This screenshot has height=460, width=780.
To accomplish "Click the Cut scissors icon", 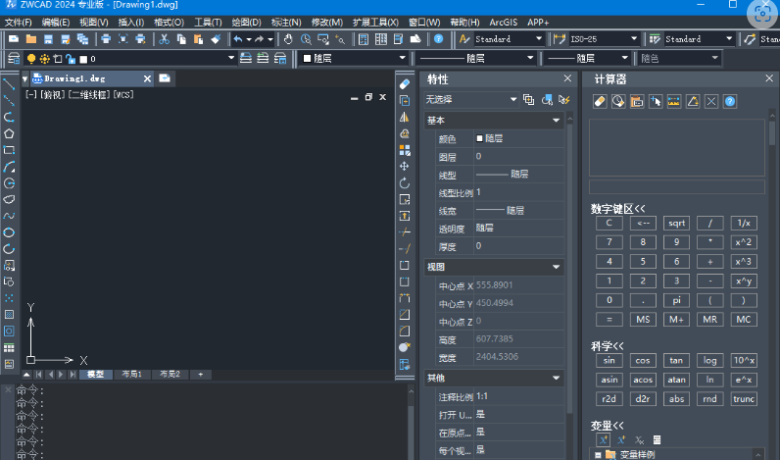I will pyautogui.click(x=164, y=39).
